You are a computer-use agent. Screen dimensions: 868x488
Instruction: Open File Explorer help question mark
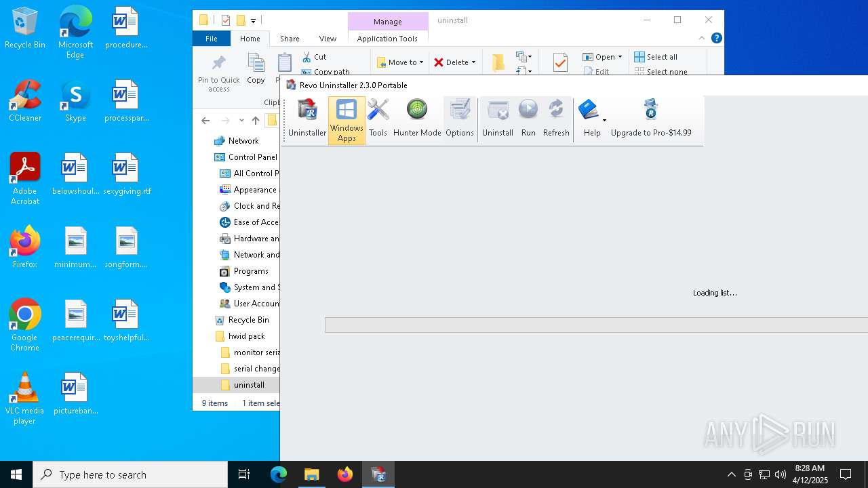716,39
